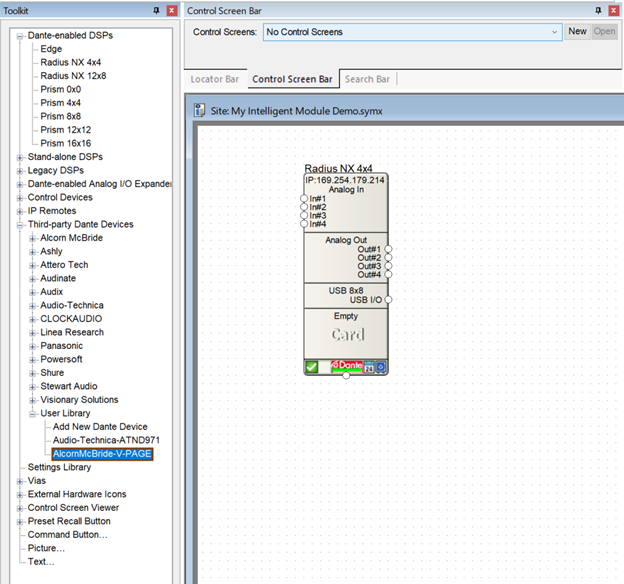The width and height of the screenshot is (624, 584).
Task: Switch to the Locator Bar tab
Action: click(x=214, y=79)
